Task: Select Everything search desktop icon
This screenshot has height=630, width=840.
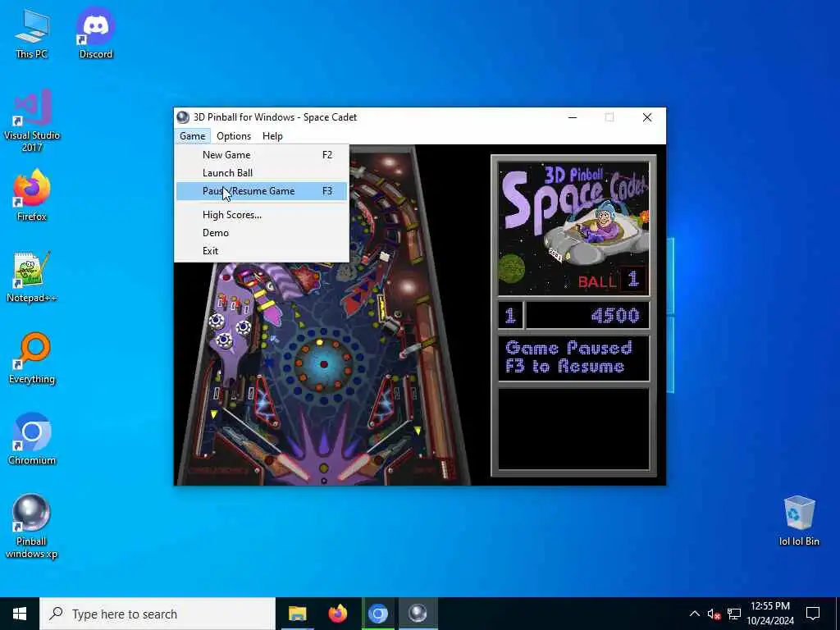Action: (x=32, y=359)
